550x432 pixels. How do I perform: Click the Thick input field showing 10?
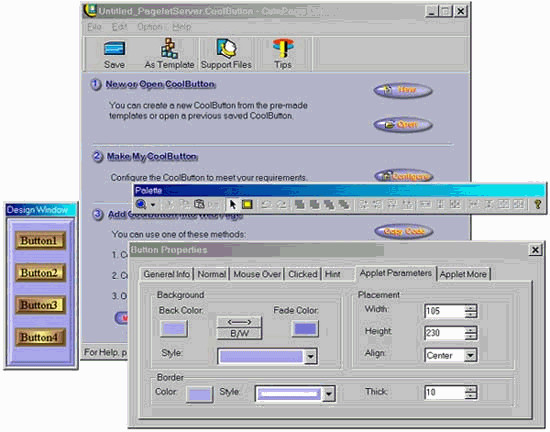(x=444, y=392)
